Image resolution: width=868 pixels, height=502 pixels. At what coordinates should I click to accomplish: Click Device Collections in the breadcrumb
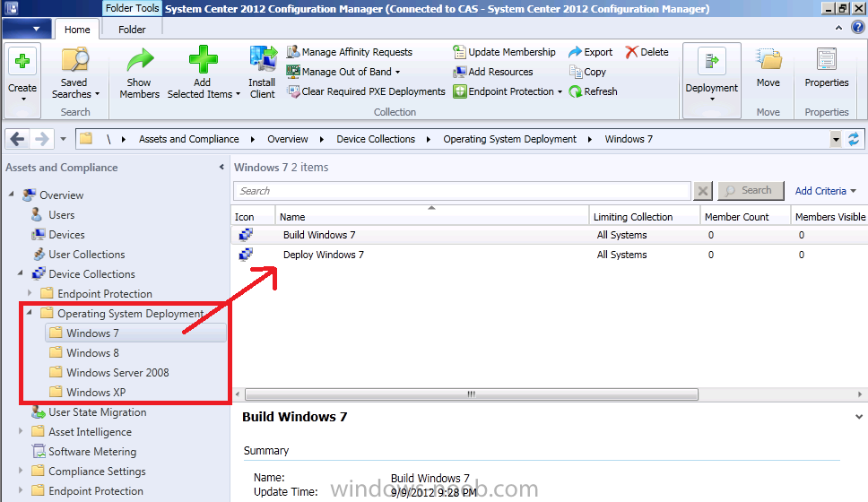(x=376, y=139)
